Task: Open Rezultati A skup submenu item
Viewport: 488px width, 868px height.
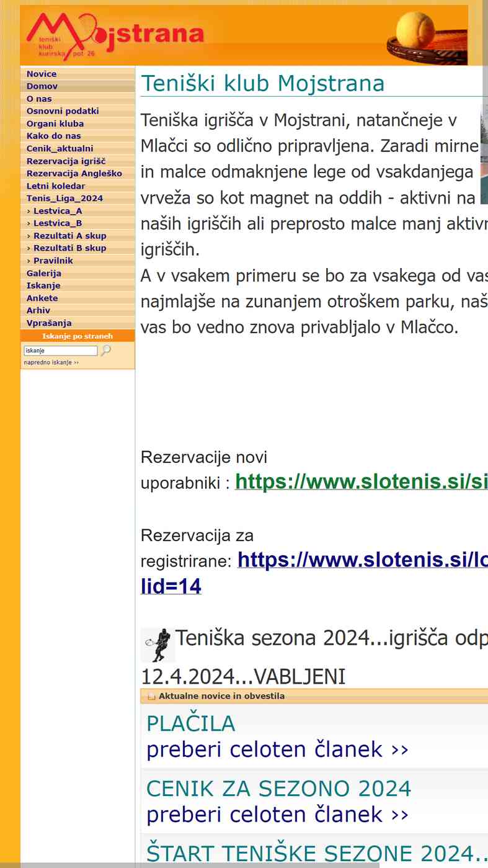Action: (78, 236)
